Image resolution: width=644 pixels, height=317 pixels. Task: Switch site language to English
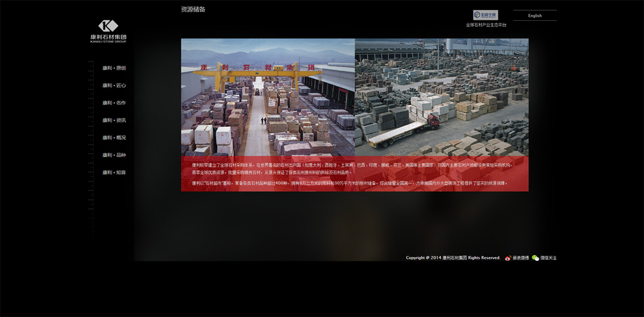click(x=535, y=16)
